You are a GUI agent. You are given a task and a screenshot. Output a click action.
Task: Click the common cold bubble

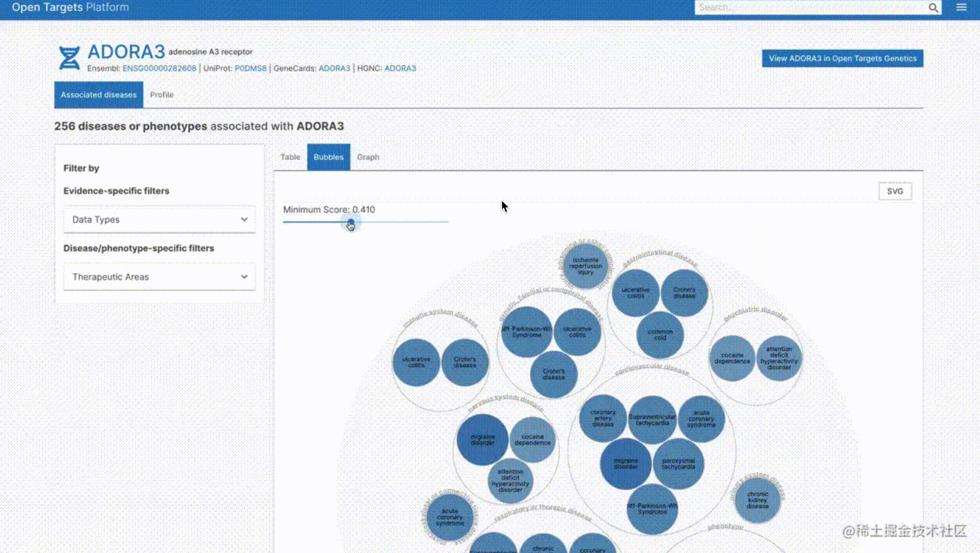[660, 335]
